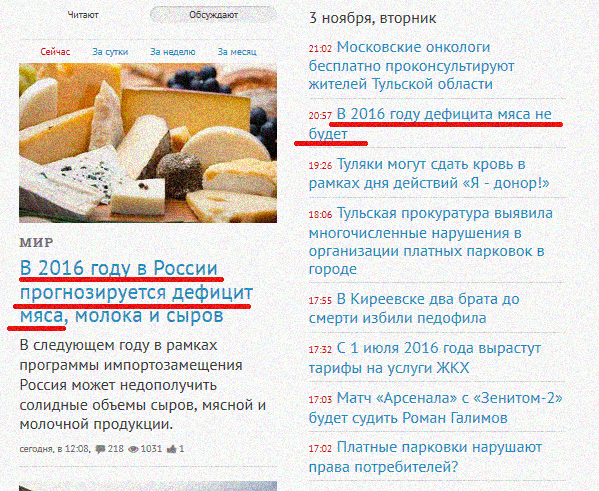This screenshot has width=599, height=491.
Task: Switch to the Читают tab
Action: pyautogui.click(x=83, y=15)
